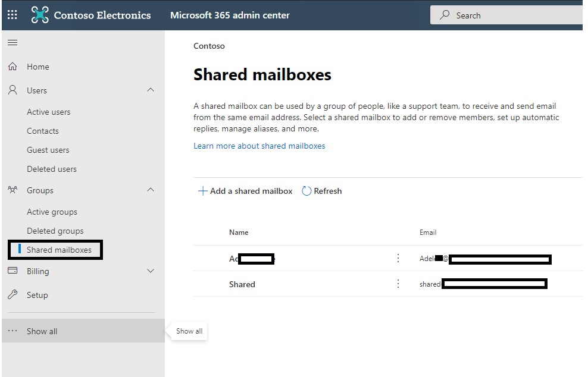Click the Groups people icon
Image resolution: width=588 pixels, height=377 pixels.
pyautogui.click(x=12, y=190)
